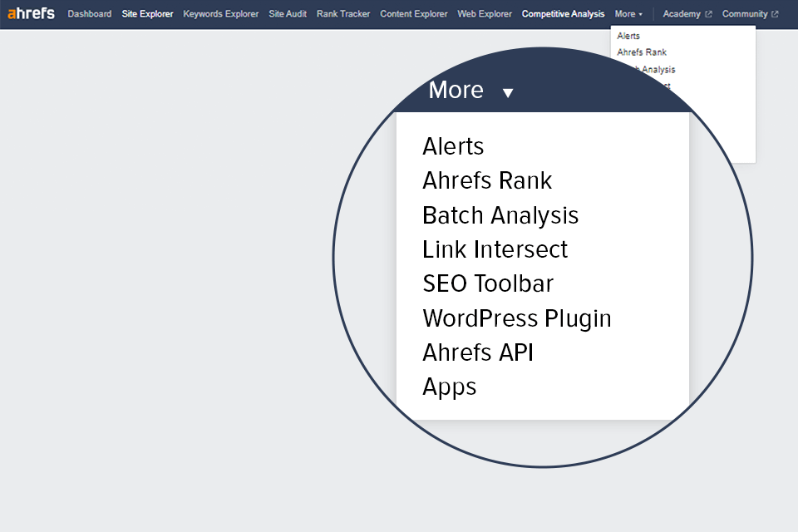Open the Academy external link
This screenshot has height=532, width=798.
tap(687, 14)
